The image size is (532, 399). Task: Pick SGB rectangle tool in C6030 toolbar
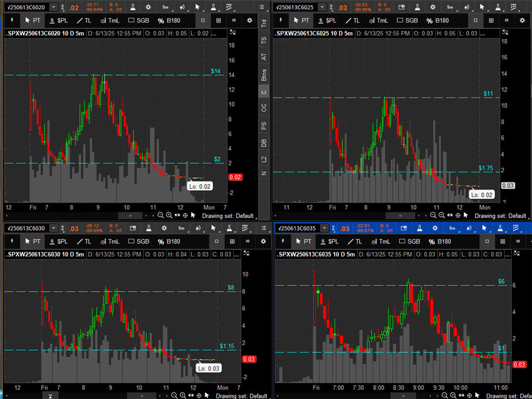[x=138, y=241]
